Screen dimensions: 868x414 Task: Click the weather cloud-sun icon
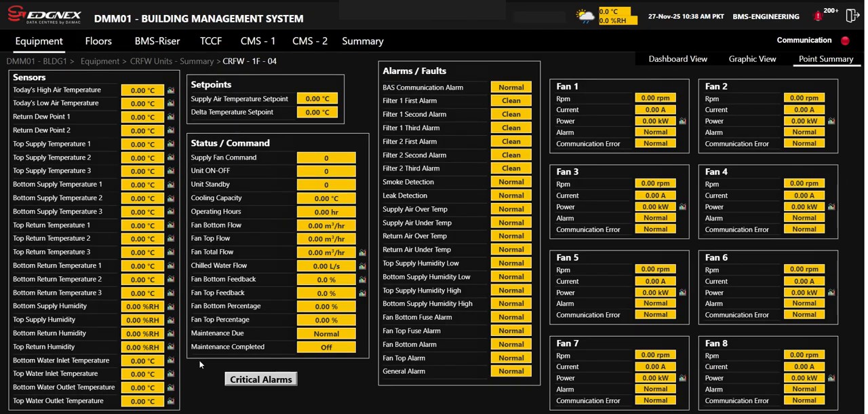(x=586, y=16)
